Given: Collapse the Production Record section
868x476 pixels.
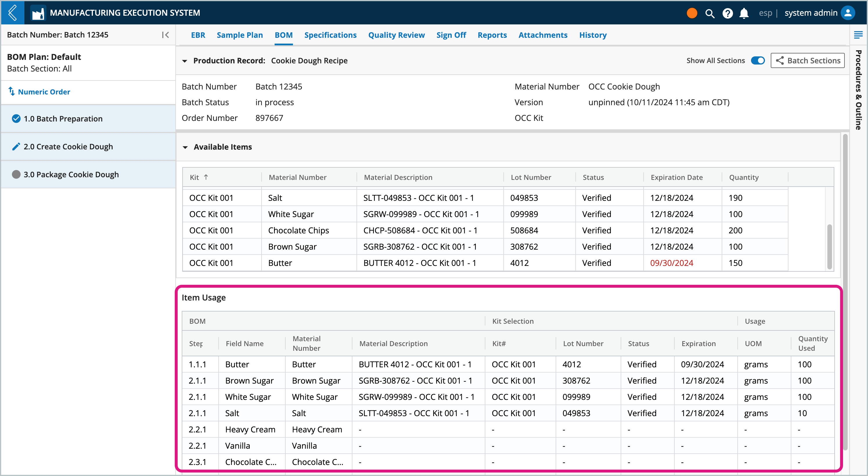Looking at the screenshot, I should click(184, 61).
